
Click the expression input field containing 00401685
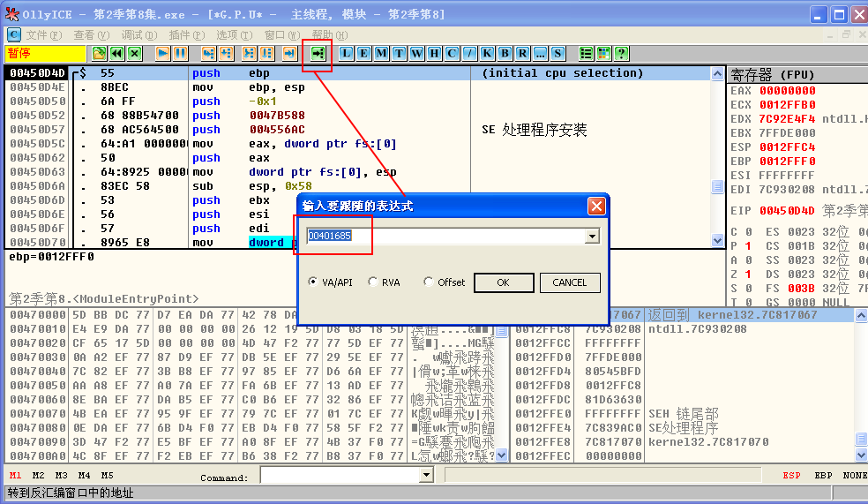(446, 237)
